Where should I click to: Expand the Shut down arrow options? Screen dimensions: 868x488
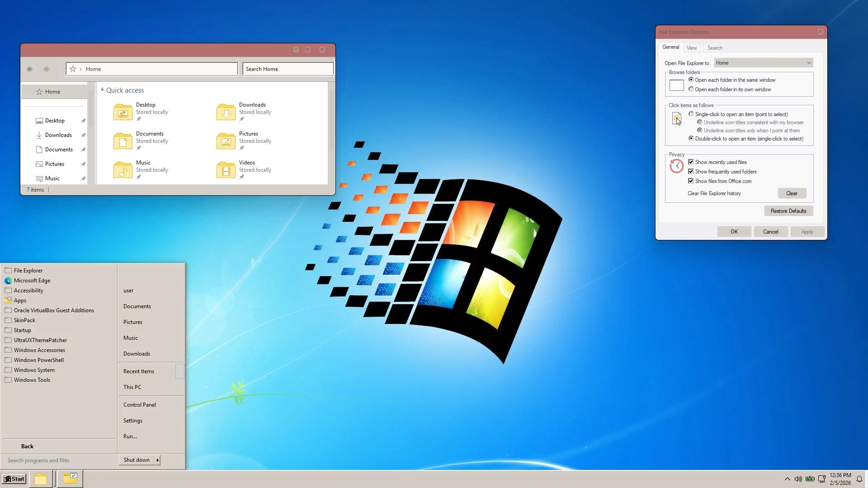158,460
